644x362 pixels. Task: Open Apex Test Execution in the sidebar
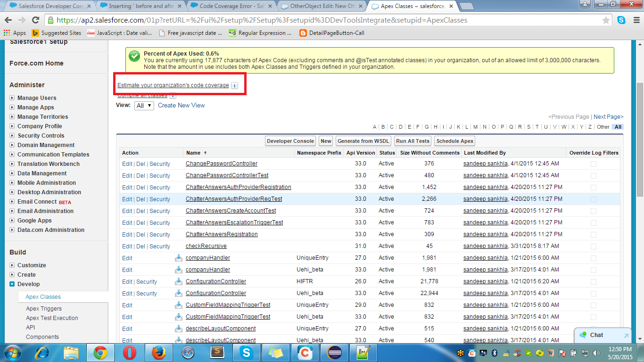pyautogui.click(x=52, y=318)
